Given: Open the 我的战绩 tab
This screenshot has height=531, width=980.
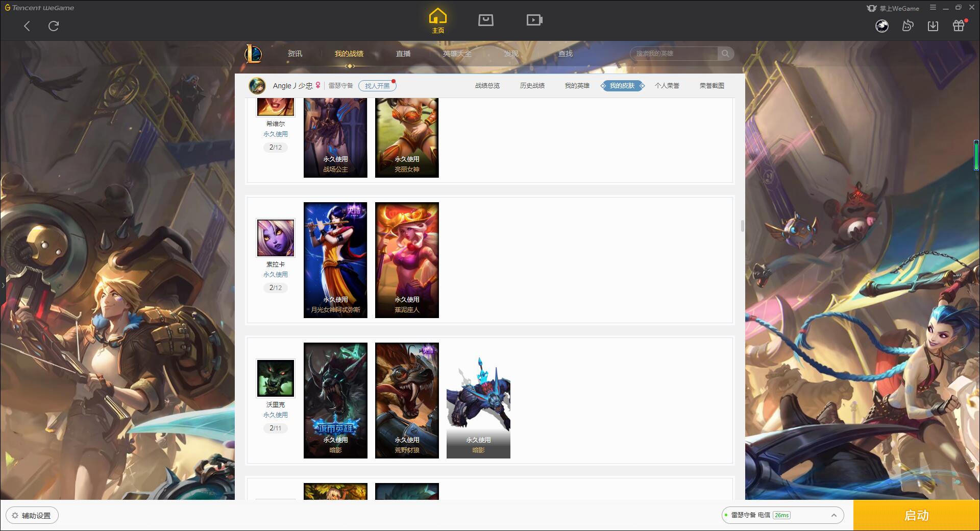Looking at the screenshot, I should pyautogui.click(x=349, y=54).
